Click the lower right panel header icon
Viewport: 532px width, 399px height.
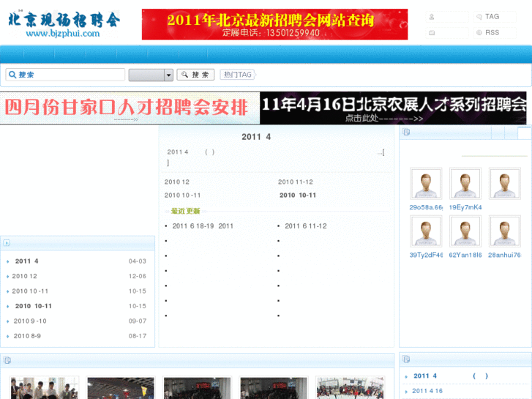(406, 359)
